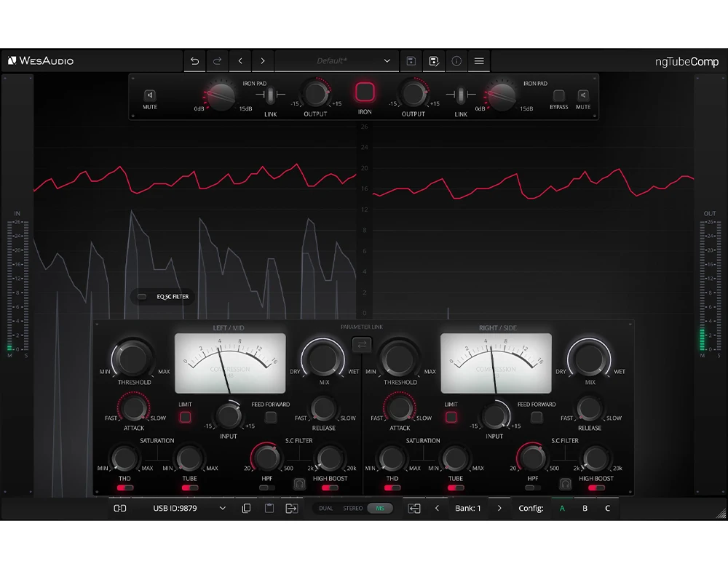Toggle the RIGHT / SIDE TUBE saturation switch
The width and height of the screenshot is (728, 569).
tap(456, 488)
